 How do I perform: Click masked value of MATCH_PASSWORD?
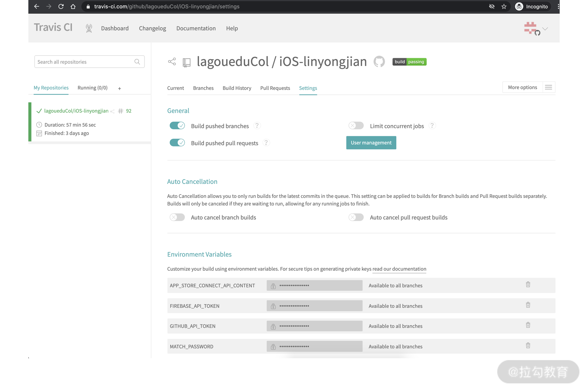[315, 346]
